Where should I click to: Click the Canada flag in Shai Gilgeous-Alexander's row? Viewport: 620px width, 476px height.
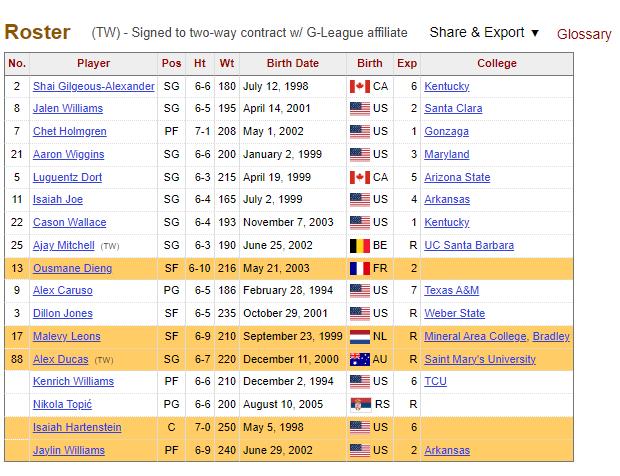click(361, 87)
